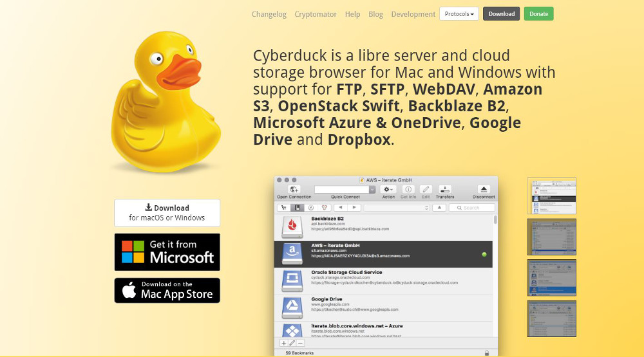Screen dimensions: 644x357
Task: Select the first screenshot thumbnail
Action: tap(552, 196)
